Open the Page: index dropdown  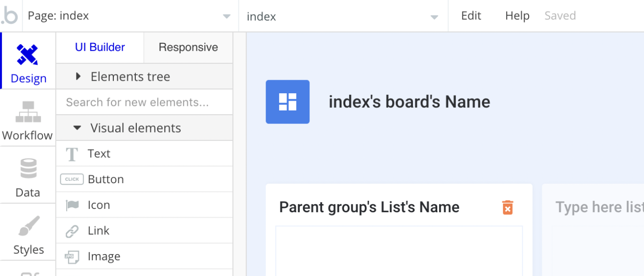129,16
